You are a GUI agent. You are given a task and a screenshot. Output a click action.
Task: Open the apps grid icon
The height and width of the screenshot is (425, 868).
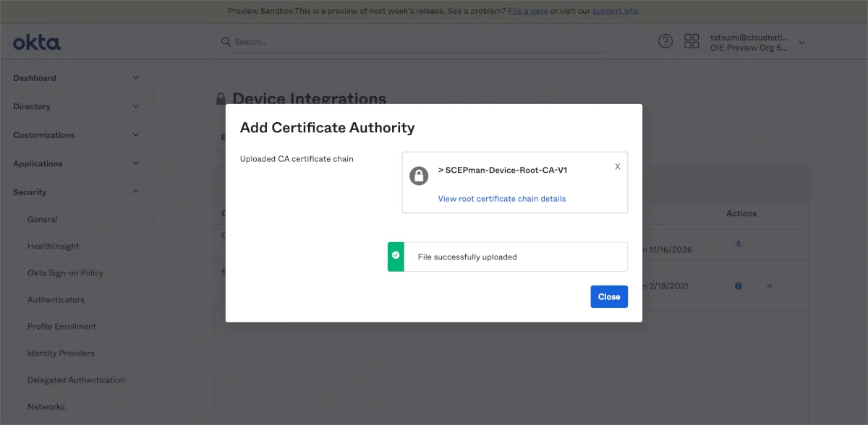(692, 41)
